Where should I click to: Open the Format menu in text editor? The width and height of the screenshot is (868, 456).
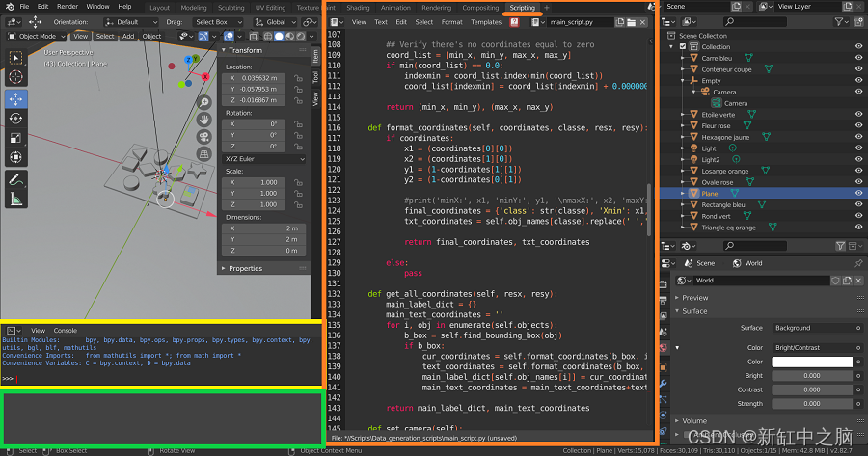pyautogui.click(x=451, y=22)
